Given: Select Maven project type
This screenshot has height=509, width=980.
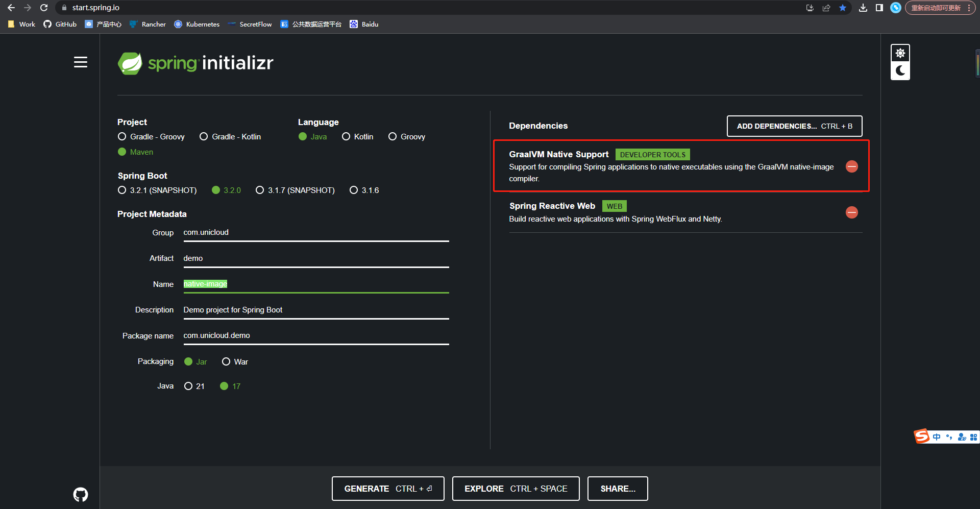Looking at the screenshot, I should tap(136, 152).
